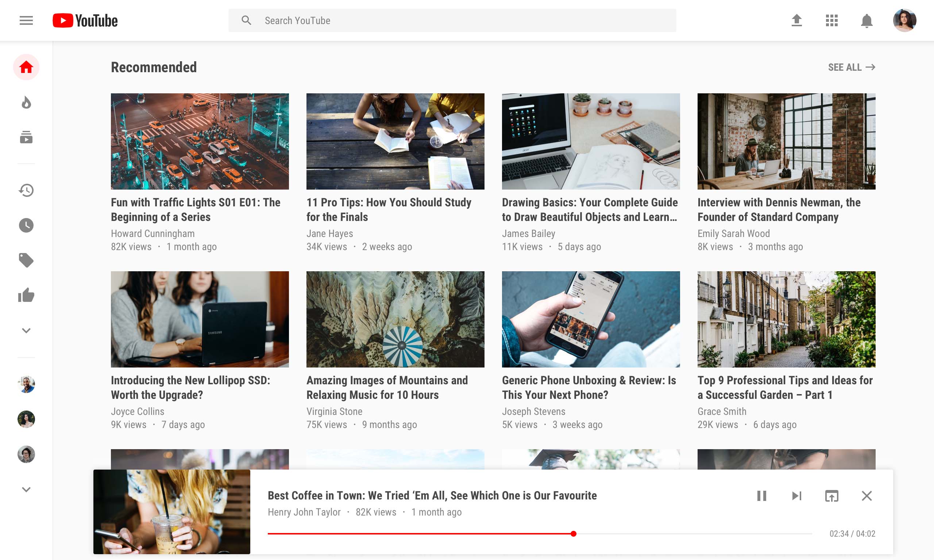
Task: Click the coffee video mini player thumbnail
Action: pyautogui.click(x=172, y=512)
